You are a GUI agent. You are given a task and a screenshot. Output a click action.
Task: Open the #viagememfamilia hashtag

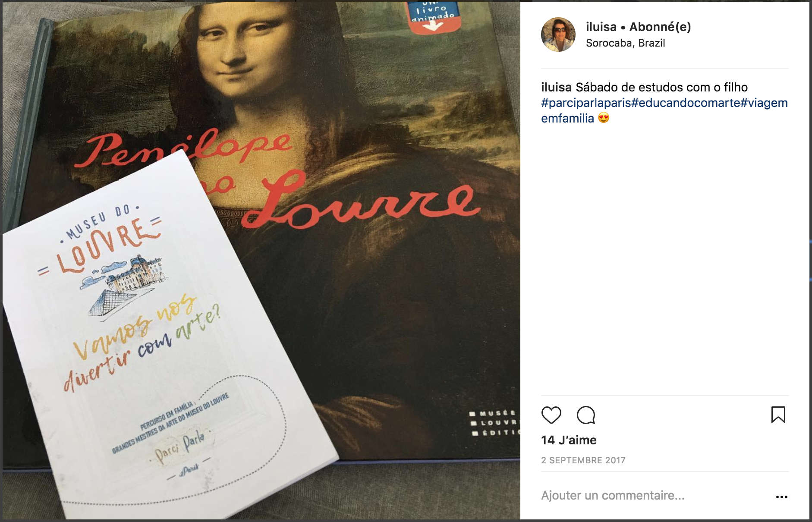[x=664, y=110]
